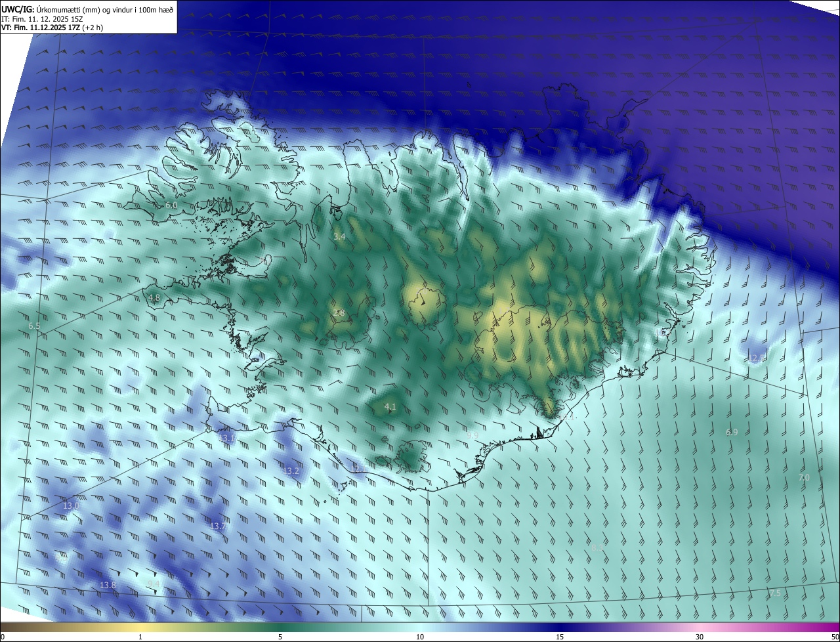This screenshot has width=840, height=642.
Task: Click the map title 'Úrkomumætti (mm) og vindur í 100m hæð'
Action: coord(104,9)
